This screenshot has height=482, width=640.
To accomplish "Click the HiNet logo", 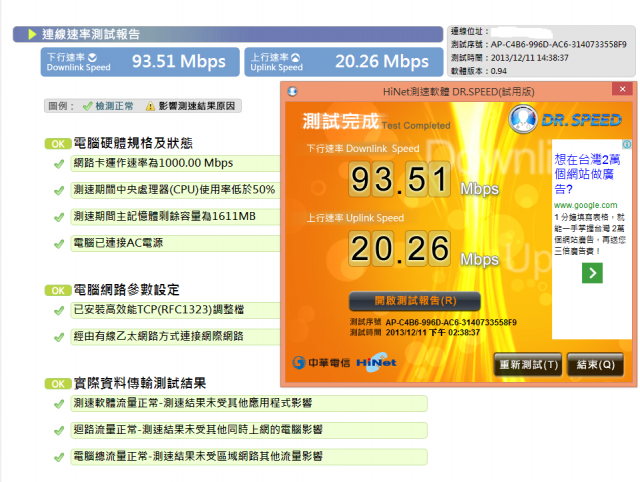I will [x=376, y=362].
